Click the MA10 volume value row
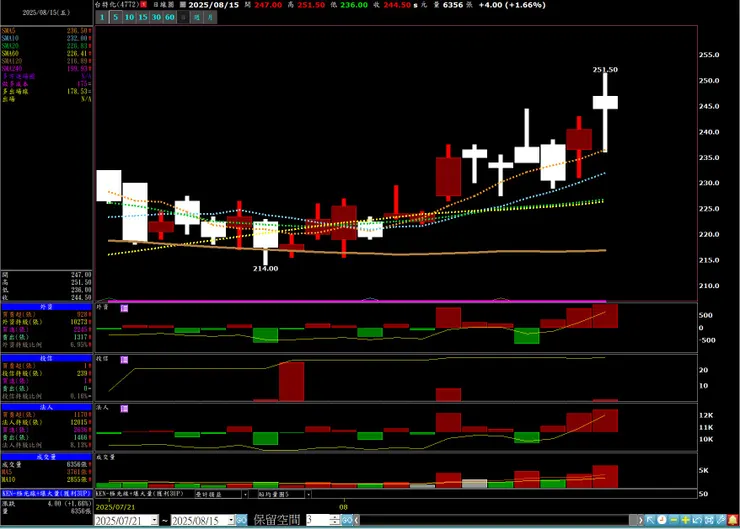This screenshot has width=740, height=529. coord(46,479)
